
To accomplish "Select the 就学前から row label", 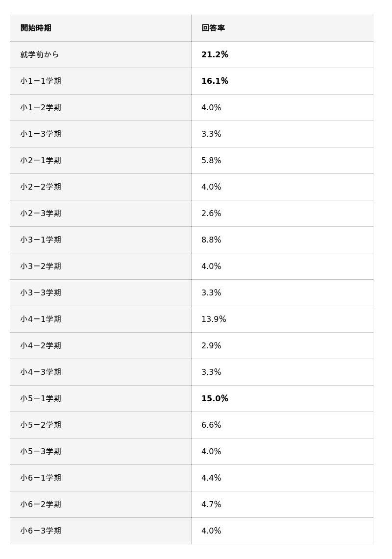I will (x=40, y=55).
